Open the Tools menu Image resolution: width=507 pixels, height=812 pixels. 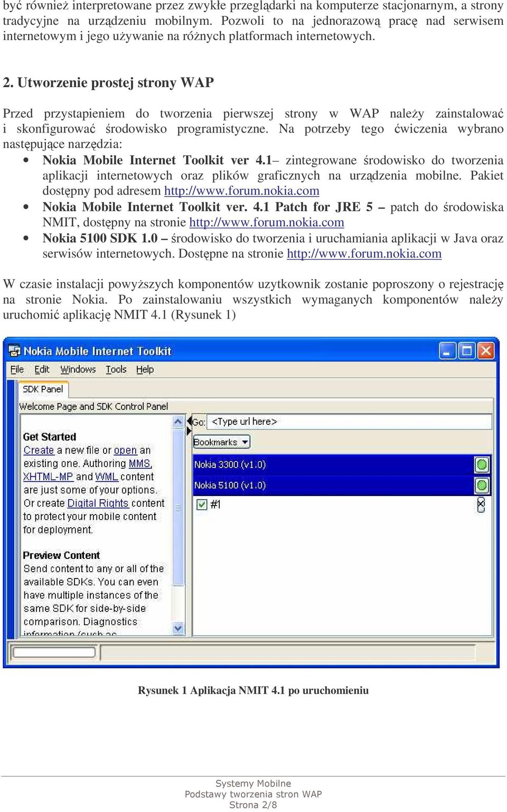[x=116, y=369]
